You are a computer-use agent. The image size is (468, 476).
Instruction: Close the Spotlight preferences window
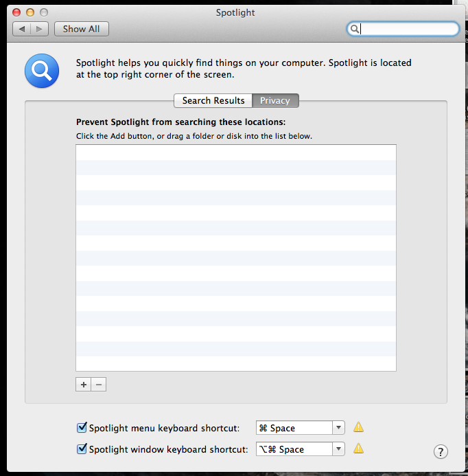[16, 12]
